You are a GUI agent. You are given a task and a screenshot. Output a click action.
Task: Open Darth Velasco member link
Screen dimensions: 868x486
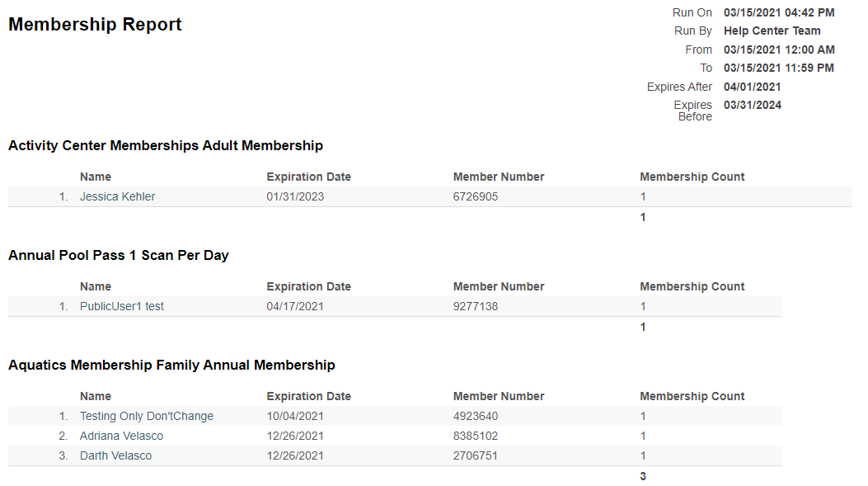pos(115,456)
